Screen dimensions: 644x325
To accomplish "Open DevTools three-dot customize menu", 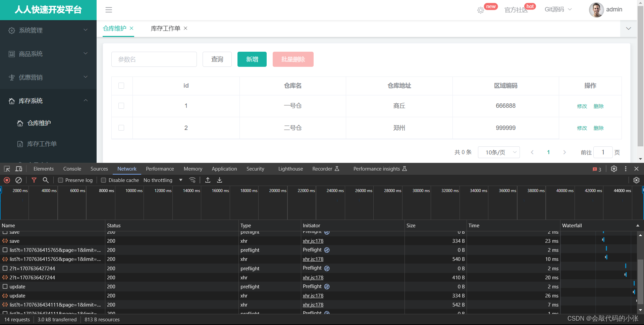I will (x=626, y=169).
